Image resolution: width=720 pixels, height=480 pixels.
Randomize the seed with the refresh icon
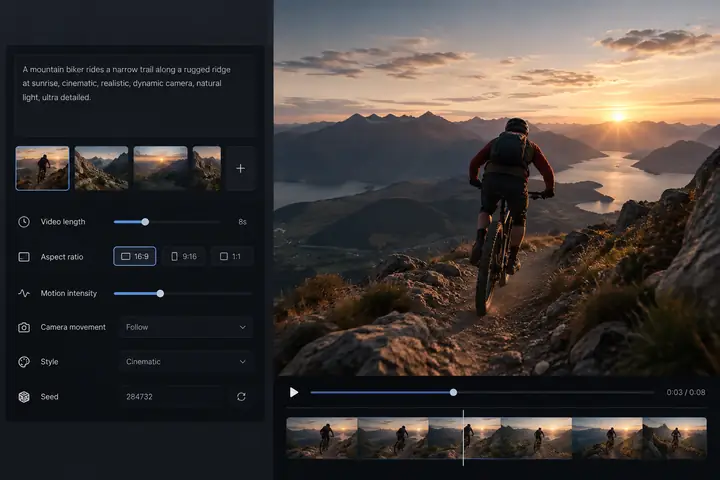tap(241, 397)
